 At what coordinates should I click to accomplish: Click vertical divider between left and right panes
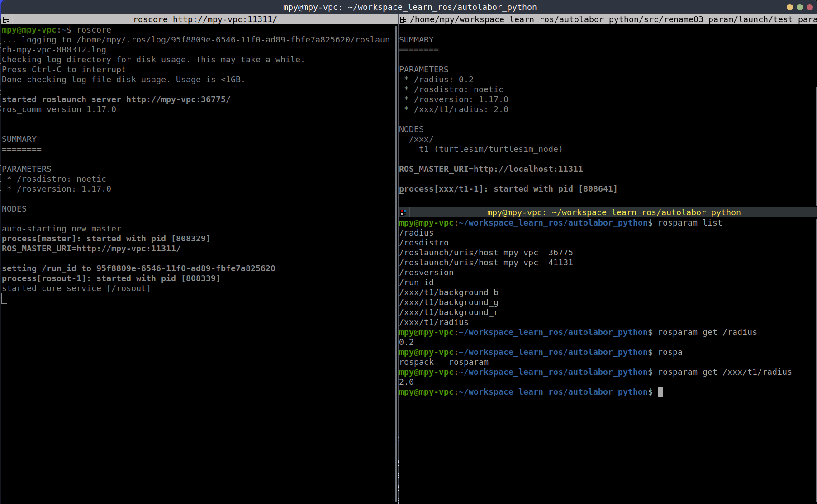[398, 262]
